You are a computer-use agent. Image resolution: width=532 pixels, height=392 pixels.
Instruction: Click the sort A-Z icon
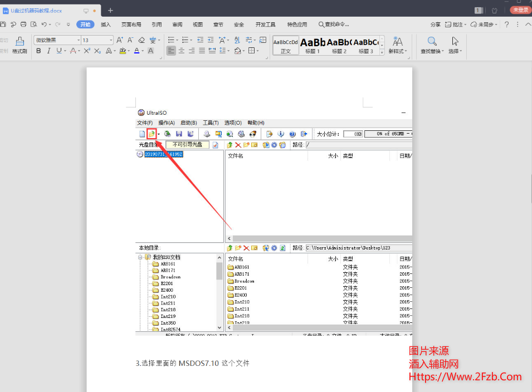click(237, 40)
